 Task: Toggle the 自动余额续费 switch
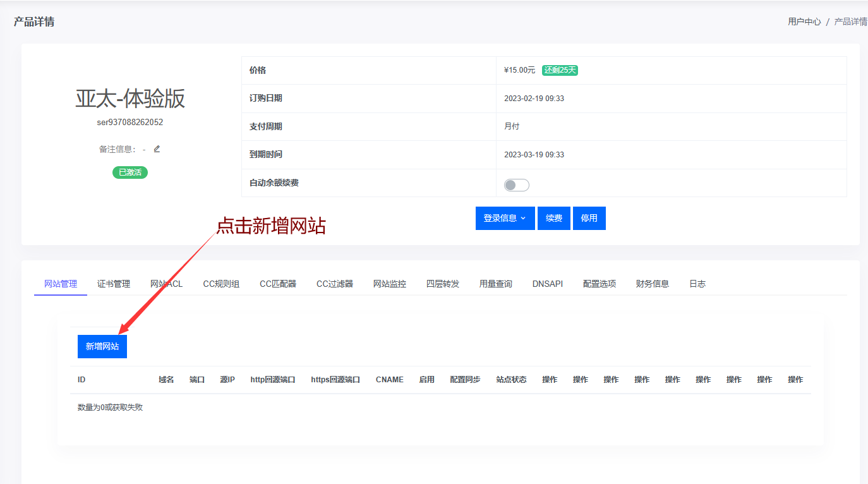516,185
